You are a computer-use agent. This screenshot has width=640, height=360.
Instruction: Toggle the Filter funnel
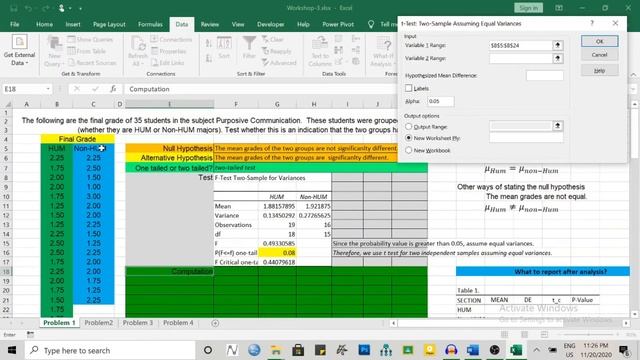(x=249, y=47)
